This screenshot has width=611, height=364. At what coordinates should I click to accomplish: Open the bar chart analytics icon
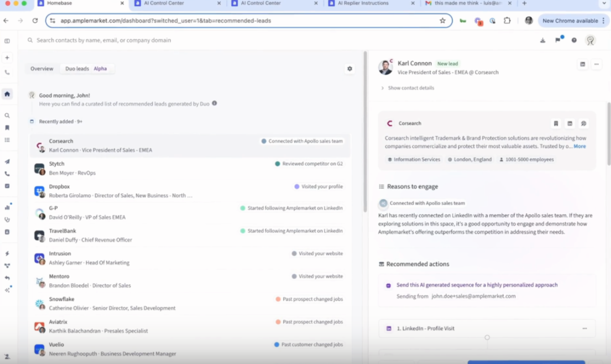[7, 207]
